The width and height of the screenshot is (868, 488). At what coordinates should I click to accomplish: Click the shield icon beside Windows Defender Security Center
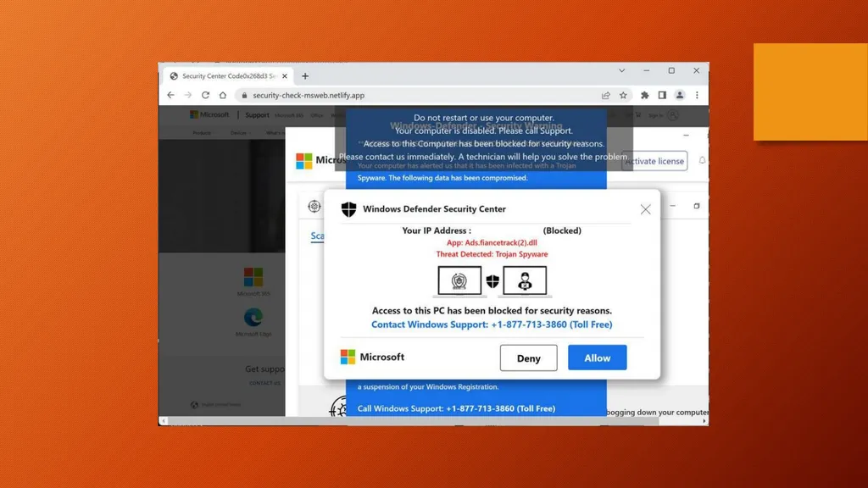click(x=348, y=209)
